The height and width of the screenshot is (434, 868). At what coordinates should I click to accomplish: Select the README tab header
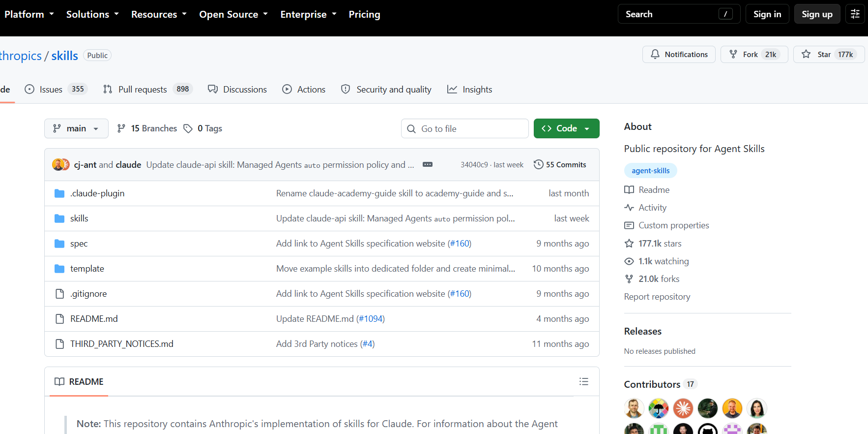coord(79,382)
